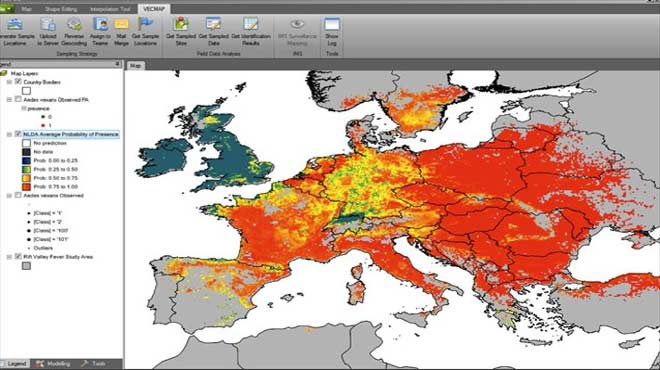Click the Field Data Analysis group label
This screenshot has height=370, width=660.
(218, 54)
